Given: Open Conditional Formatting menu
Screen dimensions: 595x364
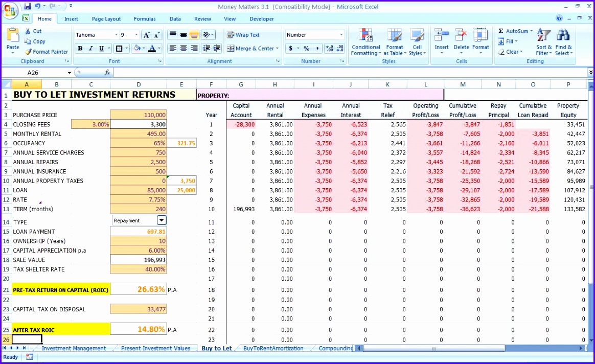Looking at the screenshot, I should coord(366,42).
